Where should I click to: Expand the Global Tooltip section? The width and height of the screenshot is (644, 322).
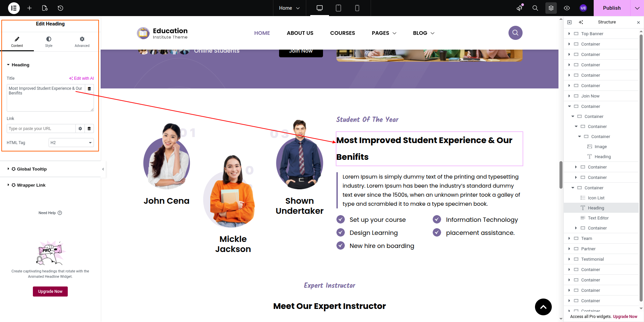(32, 169)
